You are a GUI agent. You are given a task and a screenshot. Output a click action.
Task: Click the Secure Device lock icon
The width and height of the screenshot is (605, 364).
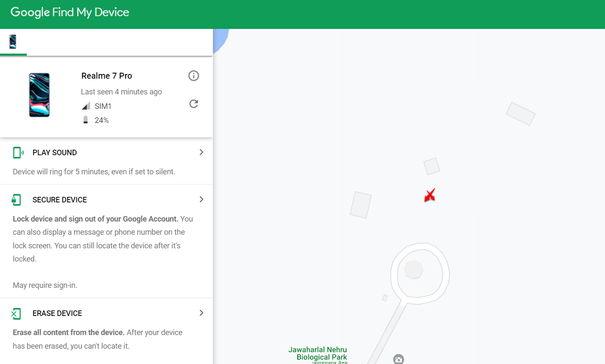[16, 199]
